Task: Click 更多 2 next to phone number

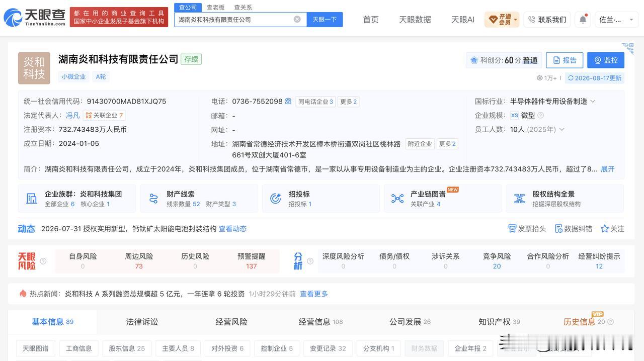Action: pyautogui.click(x=348, y=102)
